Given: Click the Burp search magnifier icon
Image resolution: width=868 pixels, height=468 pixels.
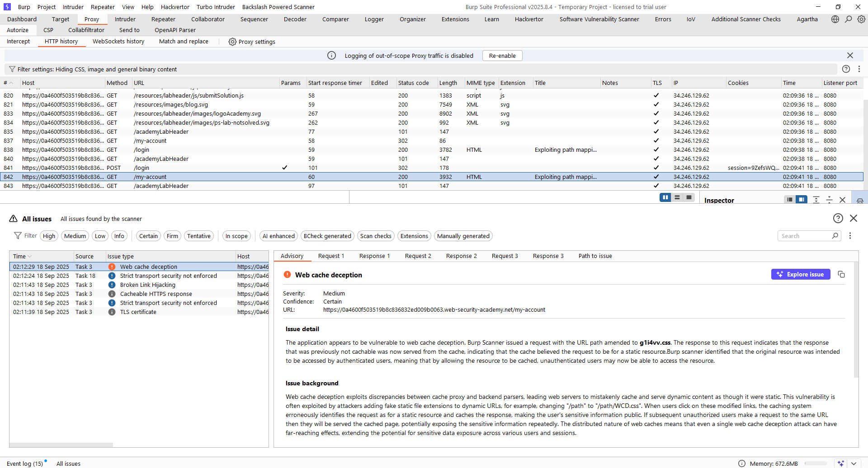Looking at the screenshot, I should pyautogui.click(x=849, y=19).
